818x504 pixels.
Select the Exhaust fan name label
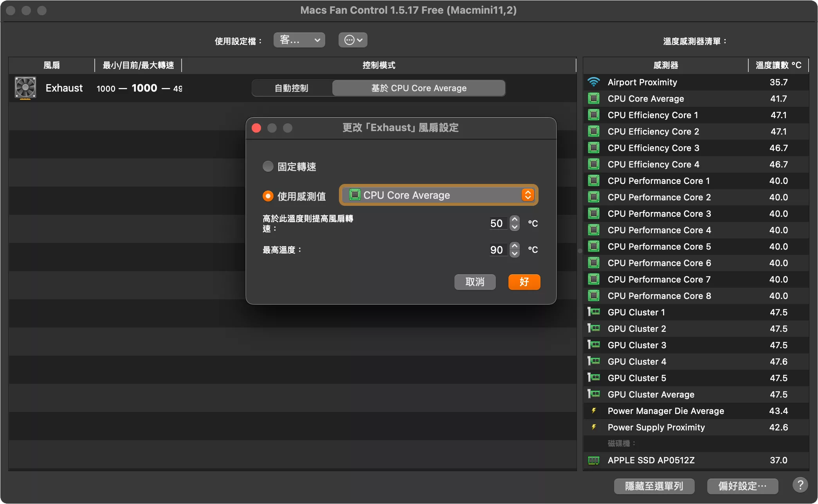click(64, 88)
